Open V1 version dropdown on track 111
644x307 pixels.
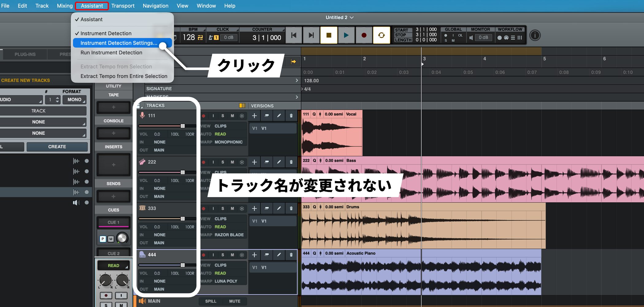(x=273, y=128)
